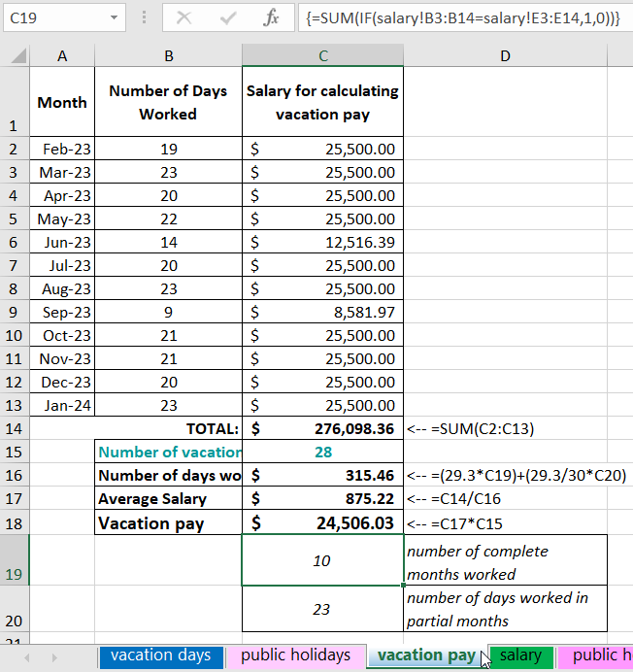Select row 1 header
Viewport: 633px width, 672px height.
[x=15, y=102]
